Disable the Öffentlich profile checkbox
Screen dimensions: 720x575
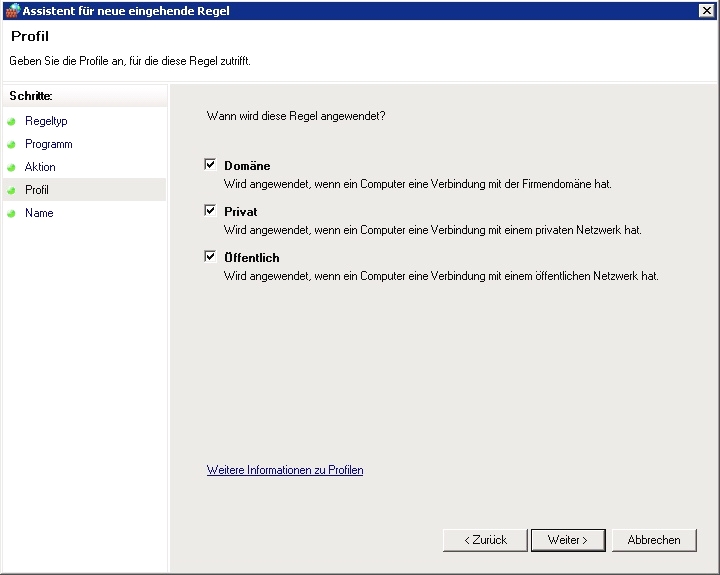(211, 257)
